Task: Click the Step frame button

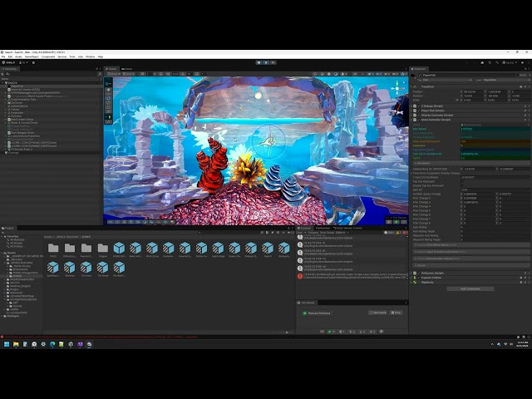Action: (273, 62)
